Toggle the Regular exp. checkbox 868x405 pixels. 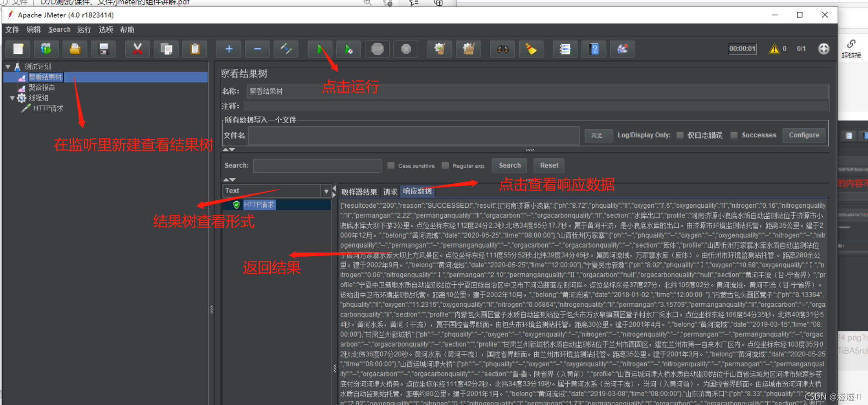coord(445,166)
